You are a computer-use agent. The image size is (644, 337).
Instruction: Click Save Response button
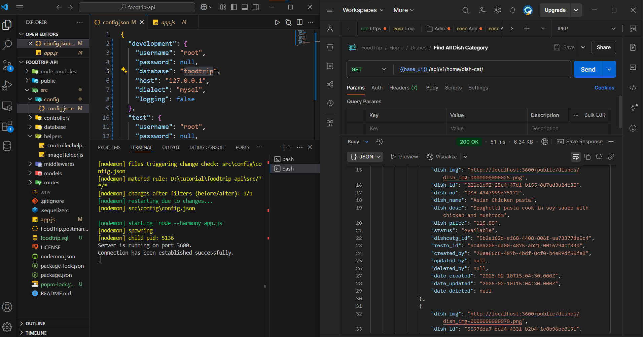[x=580, y=142]
